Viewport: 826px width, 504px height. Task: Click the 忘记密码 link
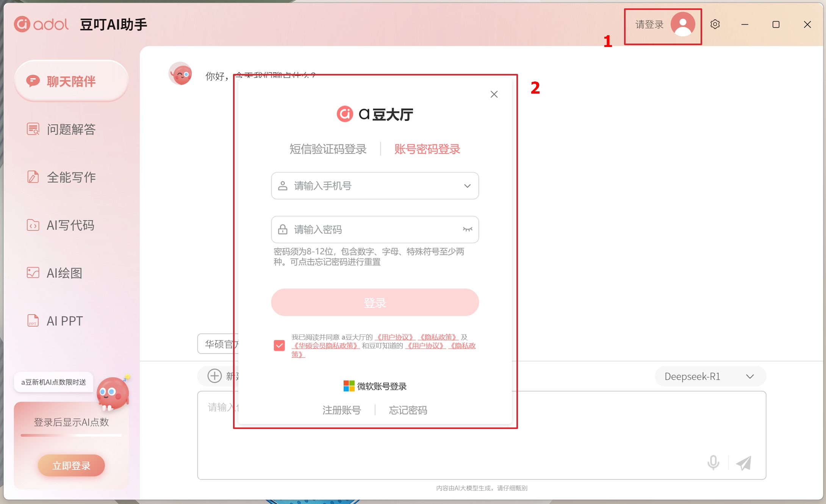408,410
